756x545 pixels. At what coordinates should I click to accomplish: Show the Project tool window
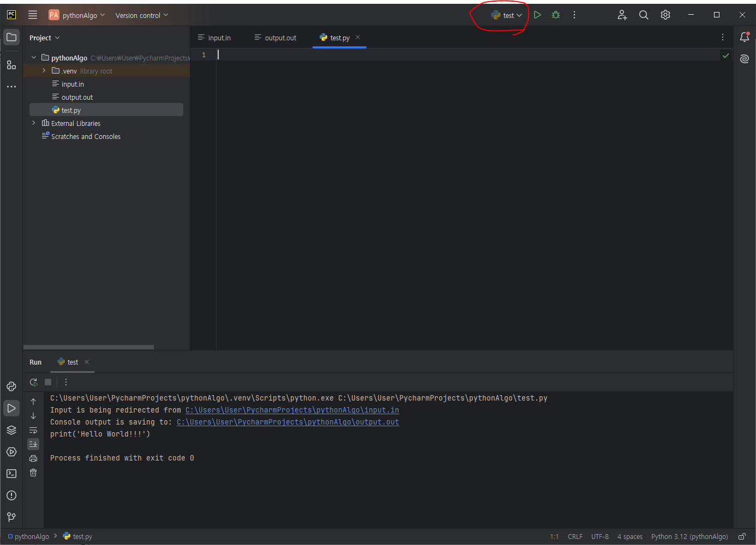(x=11, y=38)
